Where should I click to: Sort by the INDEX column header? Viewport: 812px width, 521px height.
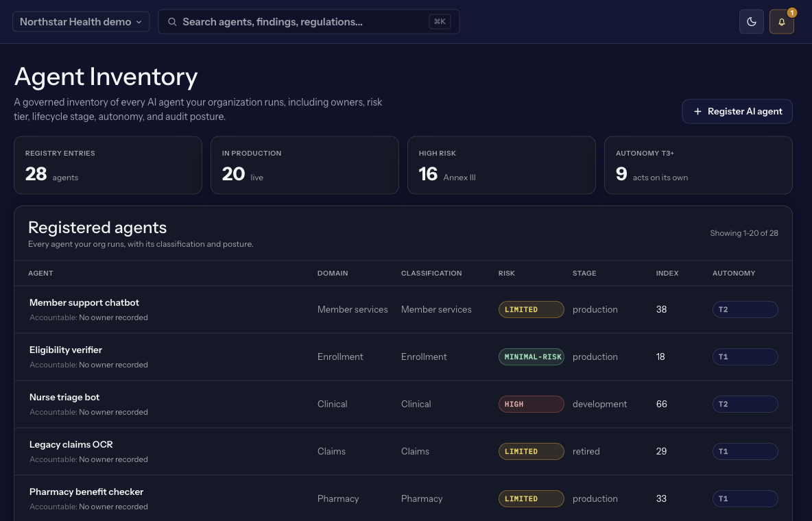(667, 273)
